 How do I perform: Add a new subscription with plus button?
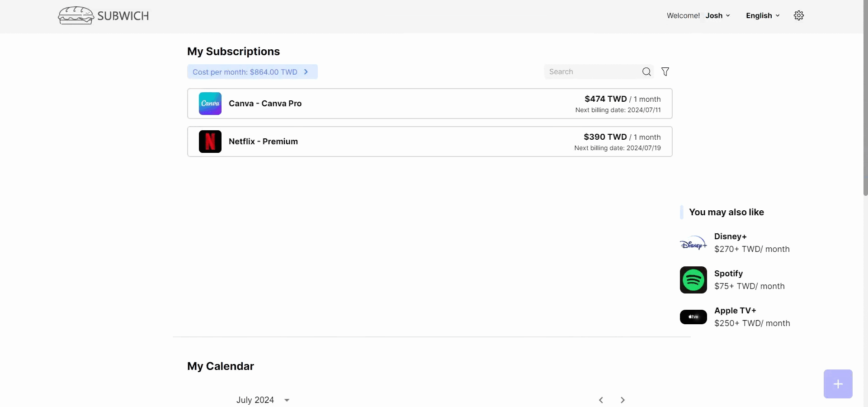tap(838, 384)
